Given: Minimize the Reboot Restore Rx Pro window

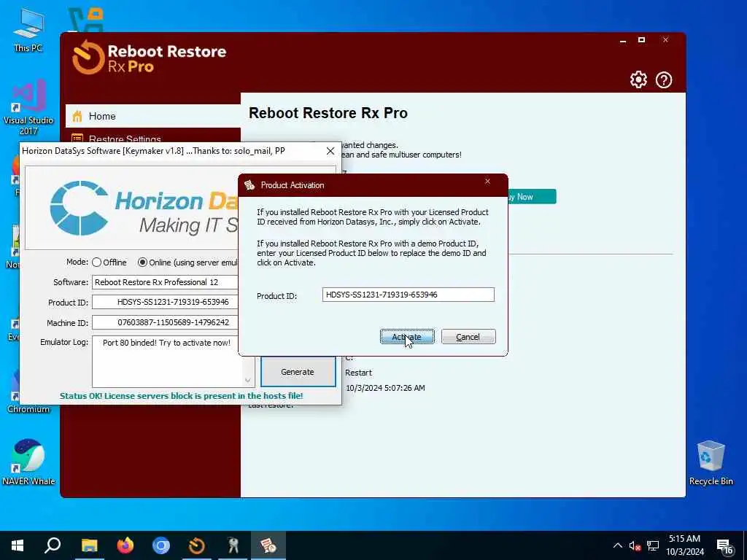Looking at the screenshot, I should [623, 40].
